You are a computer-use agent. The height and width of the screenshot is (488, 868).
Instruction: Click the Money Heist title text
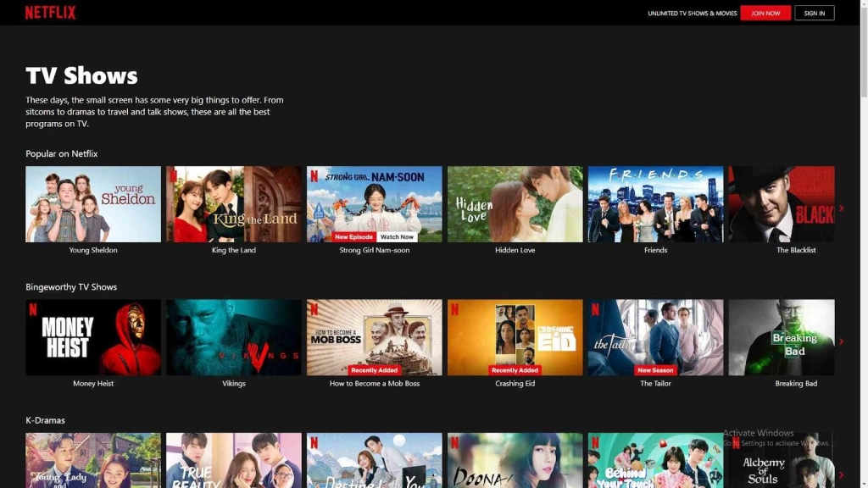[x=93, y=384]
